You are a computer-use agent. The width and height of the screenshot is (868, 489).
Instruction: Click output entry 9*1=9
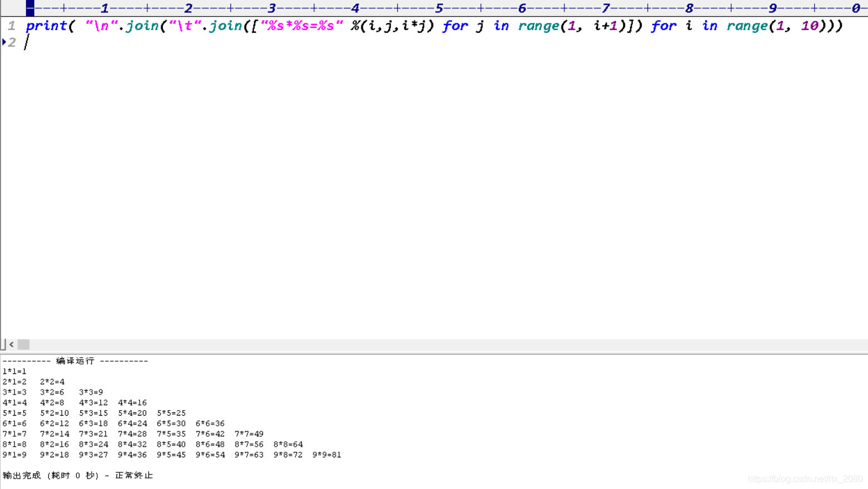point(14,455)
